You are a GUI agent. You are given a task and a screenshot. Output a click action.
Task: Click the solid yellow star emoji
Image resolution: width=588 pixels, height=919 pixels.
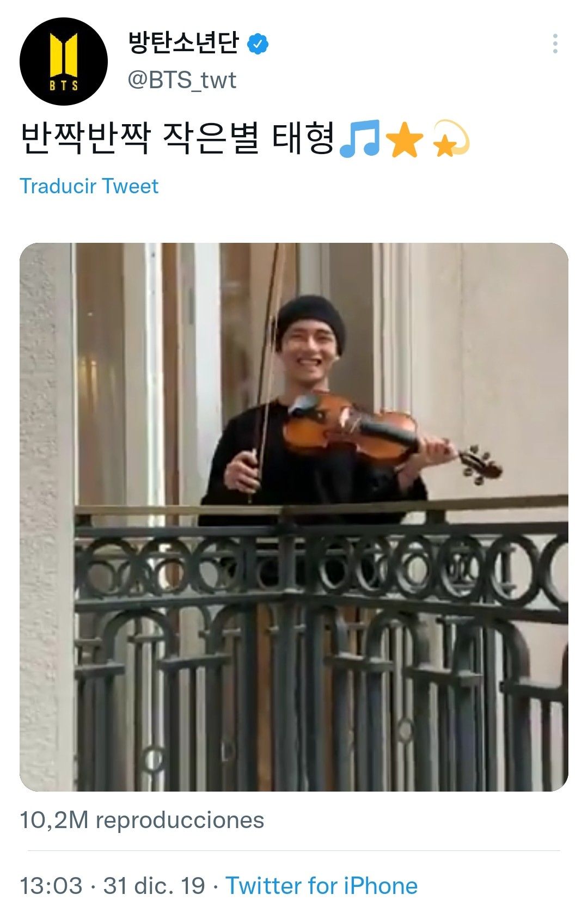tap(404, 139)
